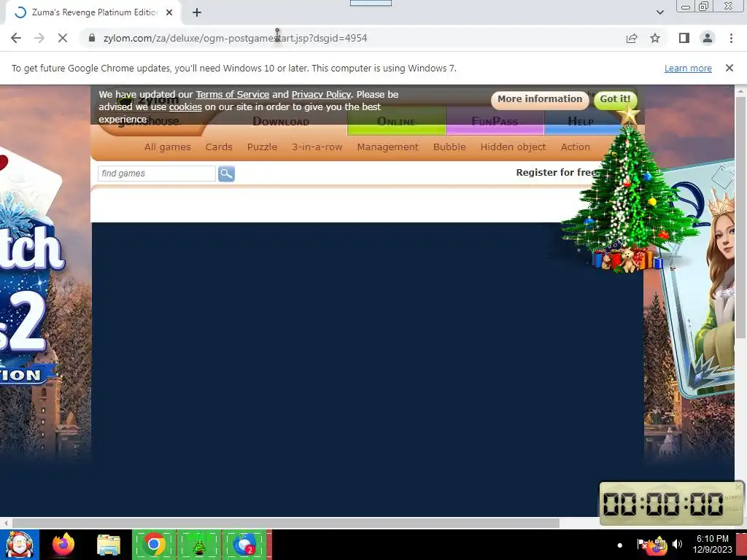Open the Action Center flag tray icon
The width and height of the screenshot is (747, 560).
(642, 544)
